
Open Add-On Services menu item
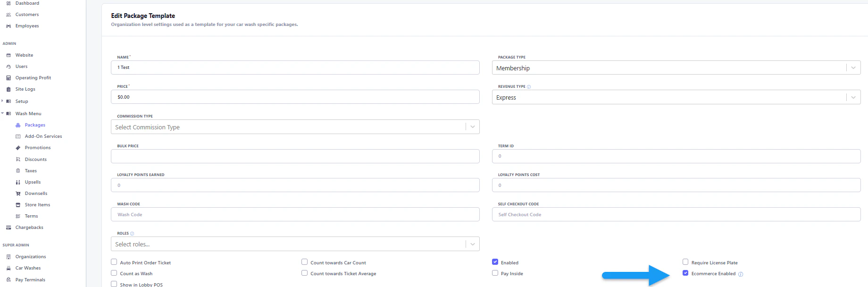tap(43, 136)
